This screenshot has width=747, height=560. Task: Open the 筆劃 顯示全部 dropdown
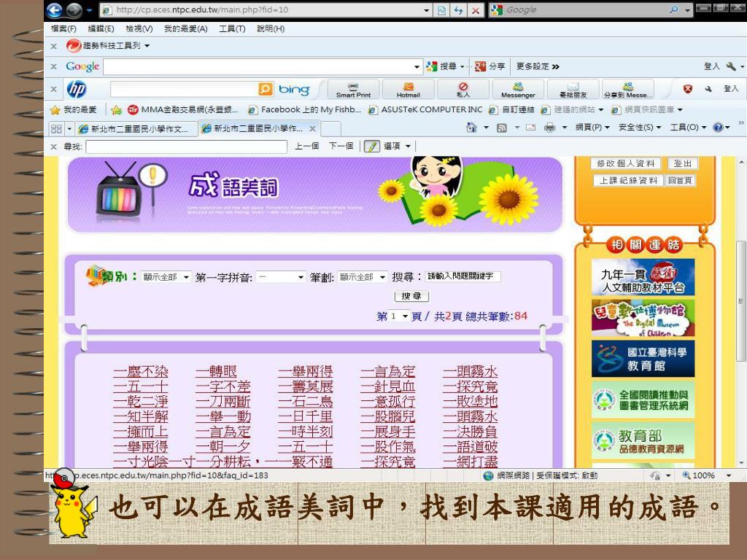tap(363, 277)
